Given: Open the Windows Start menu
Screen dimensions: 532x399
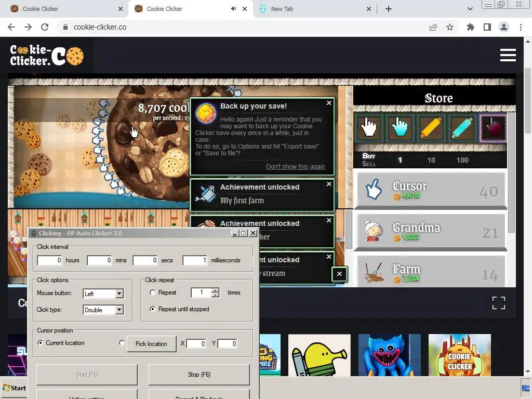Looking at the screenshot, I should point(14,388).
